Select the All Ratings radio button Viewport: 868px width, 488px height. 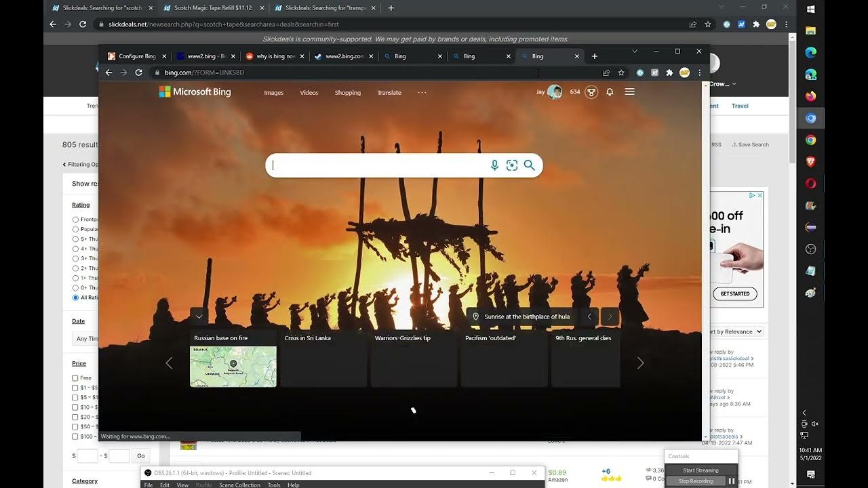[x=75, y=298]
